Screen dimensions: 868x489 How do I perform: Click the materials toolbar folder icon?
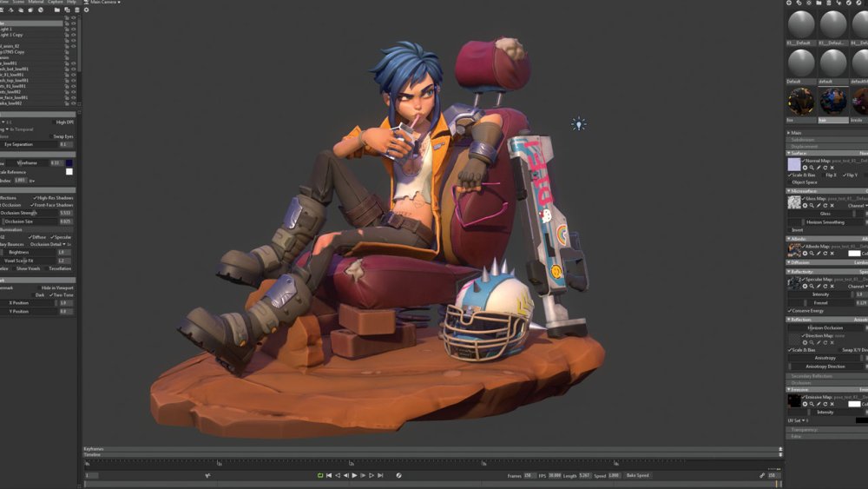pyautogui.click(x=819, y=3)
